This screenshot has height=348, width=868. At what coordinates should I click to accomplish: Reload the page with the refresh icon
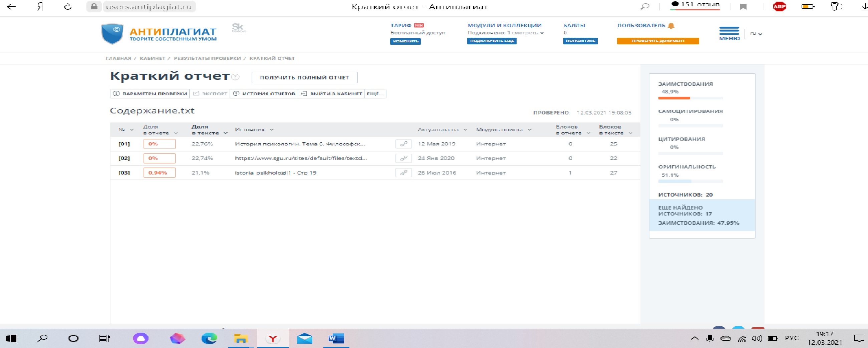(x=68, y=7)
